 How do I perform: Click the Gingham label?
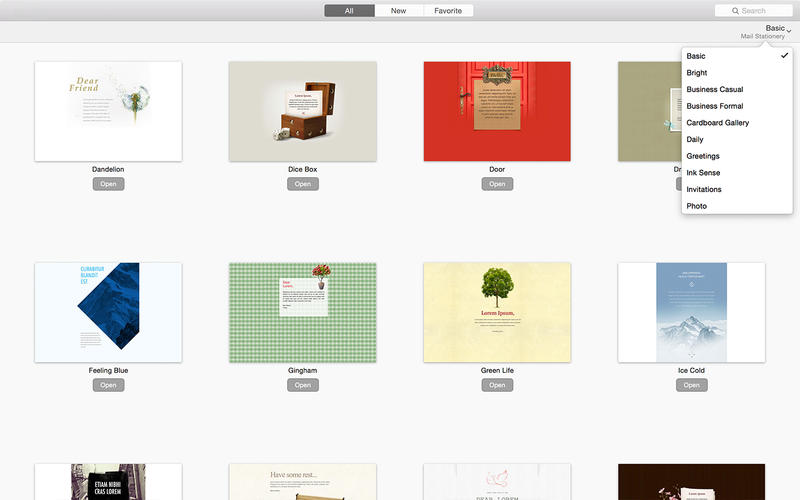[303, 370]
